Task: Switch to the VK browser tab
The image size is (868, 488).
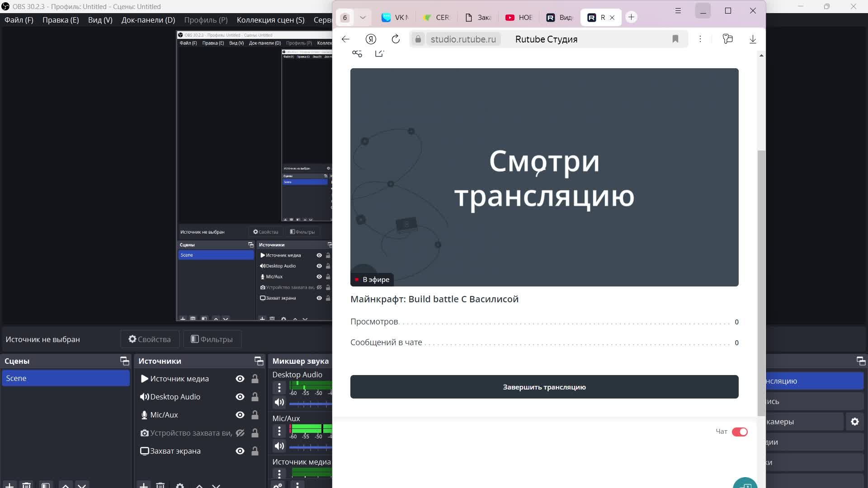Action: [x=395, y=18]
